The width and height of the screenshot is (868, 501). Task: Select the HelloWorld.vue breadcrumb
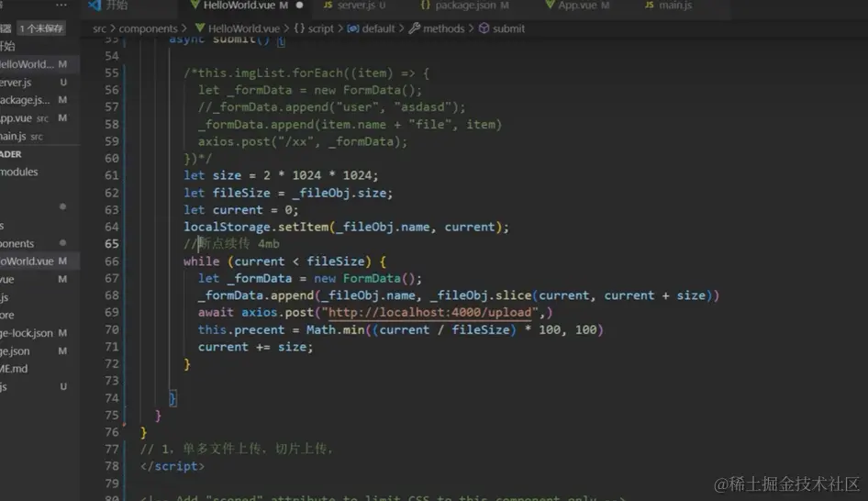(243, 28)
